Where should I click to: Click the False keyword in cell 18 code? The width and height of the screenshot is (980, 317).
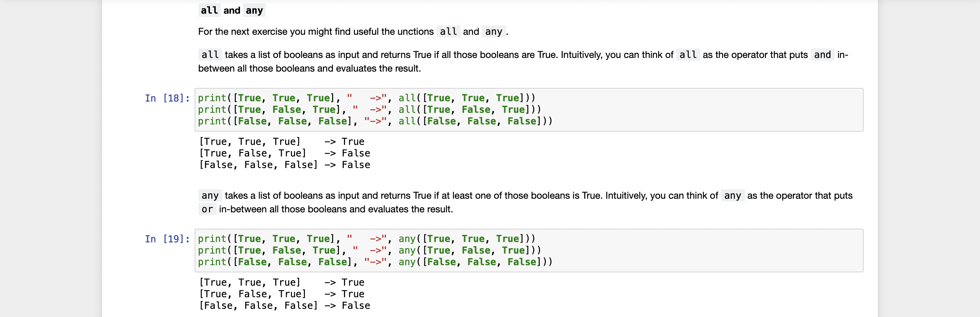[x=287, y=110]
